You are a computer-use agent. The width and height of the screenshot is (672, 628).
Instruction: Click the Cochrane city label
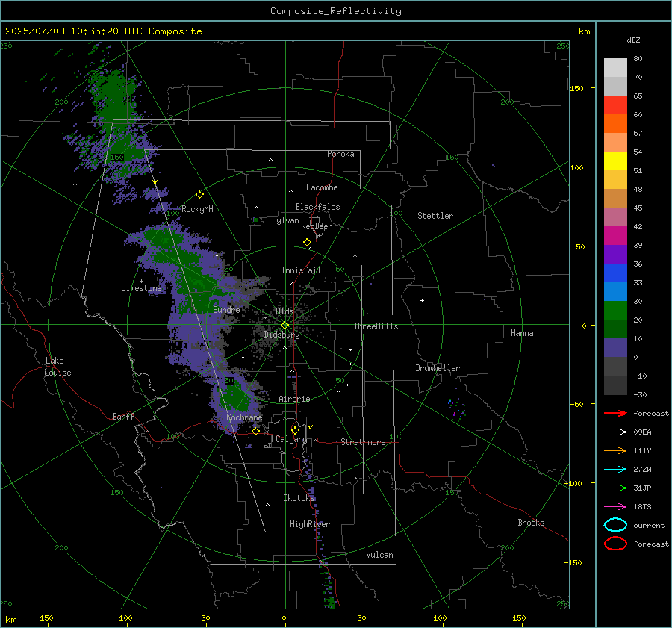(x=244, y=417)
